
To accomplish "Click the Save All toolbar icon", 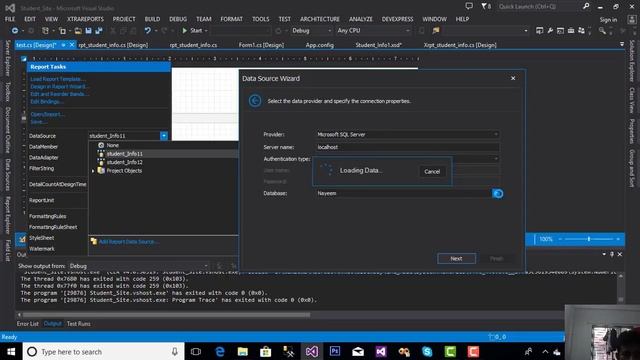I will click(x=99, y=31).
